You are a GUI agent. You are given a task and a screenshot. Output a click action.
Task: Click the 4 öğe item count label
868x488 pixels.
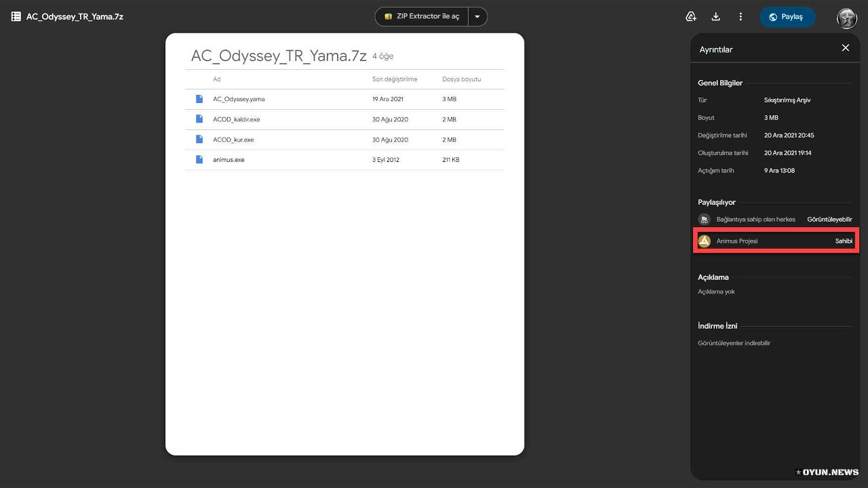tap(383, 56)
